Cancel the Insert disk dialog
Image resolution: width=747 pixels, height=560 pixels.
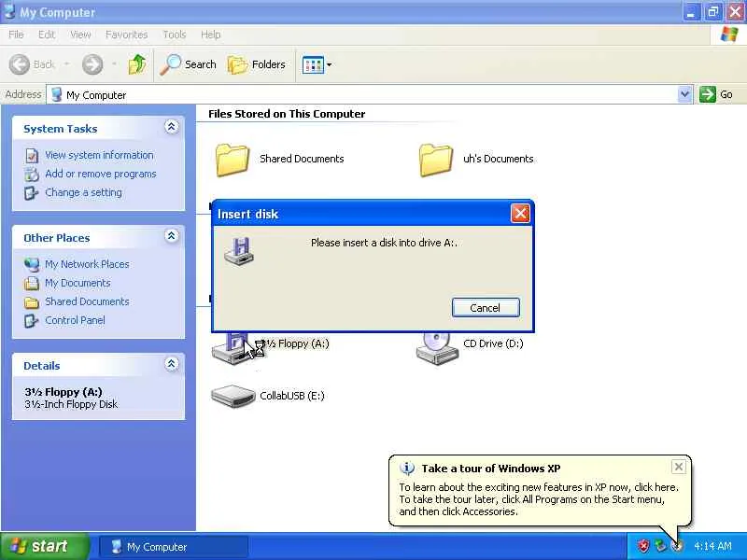[486, 308]
